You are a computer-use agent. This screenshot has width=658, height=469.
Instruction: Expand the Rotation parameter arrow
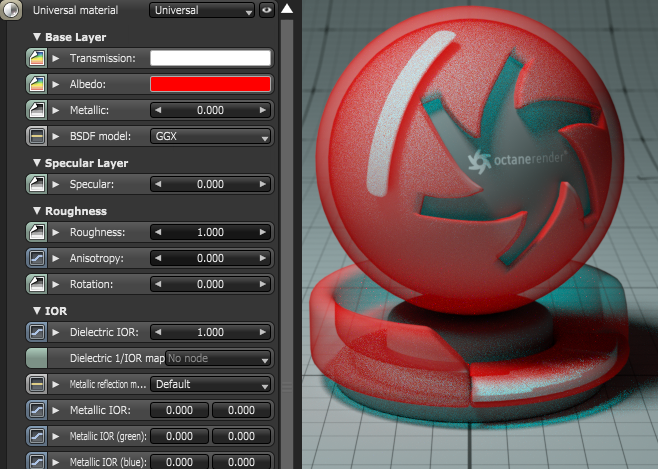[x=56, y=284]
